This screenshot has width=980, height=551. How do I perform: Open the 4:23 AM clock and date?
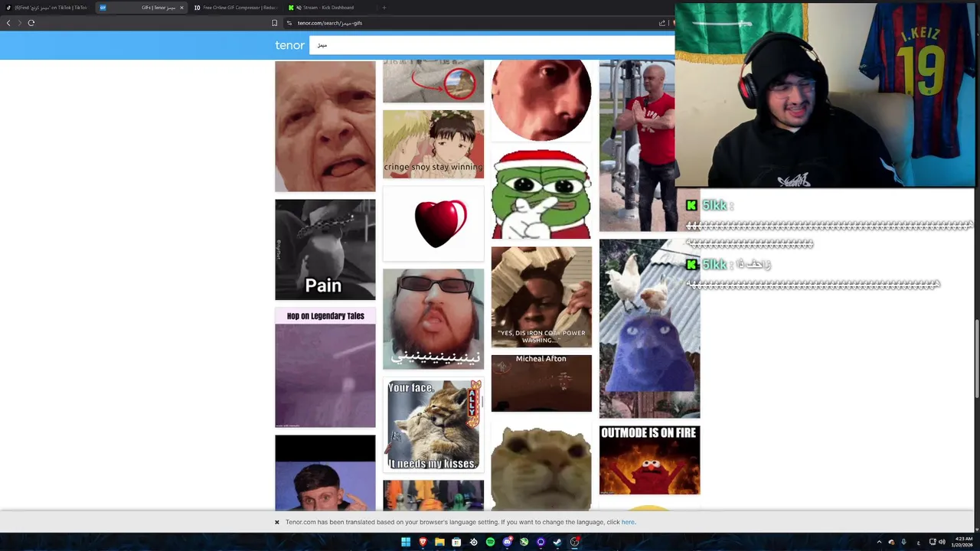click(963, 542)
